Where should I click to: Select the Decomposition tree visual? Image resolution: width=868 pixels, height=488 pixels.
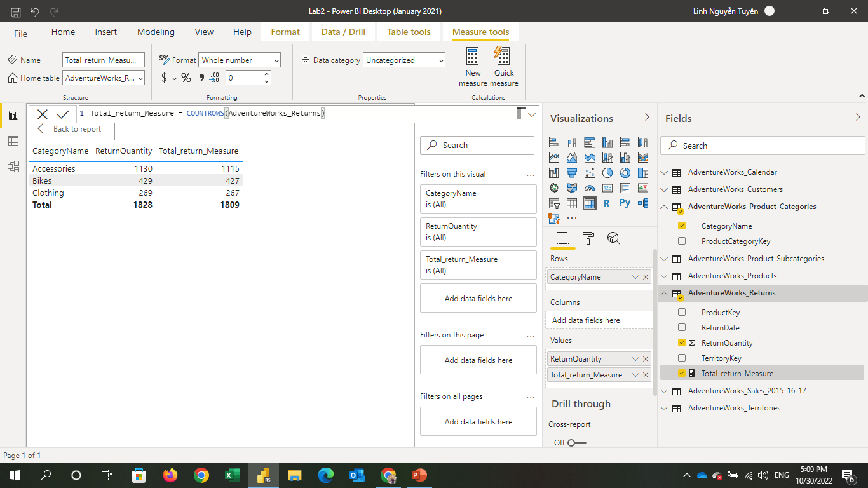643,204
